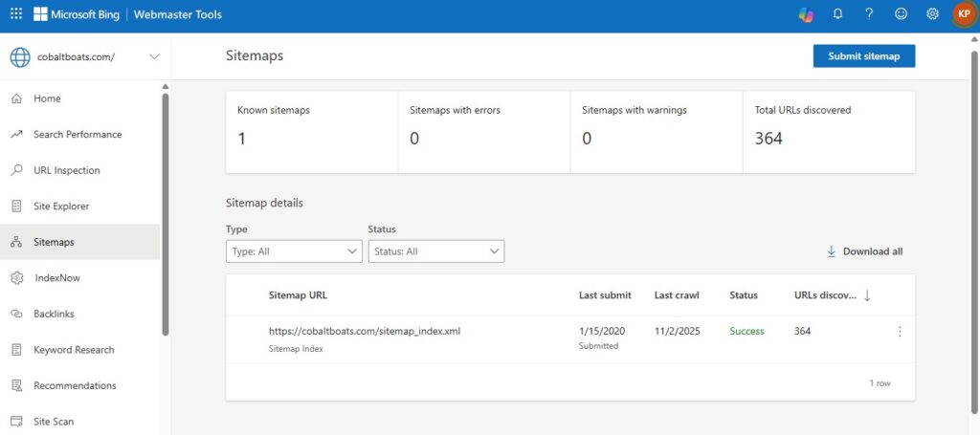This screenshot has width=980, height=435.
Task: Click the Copilot icon in header
Action: [x=807, y=14]
